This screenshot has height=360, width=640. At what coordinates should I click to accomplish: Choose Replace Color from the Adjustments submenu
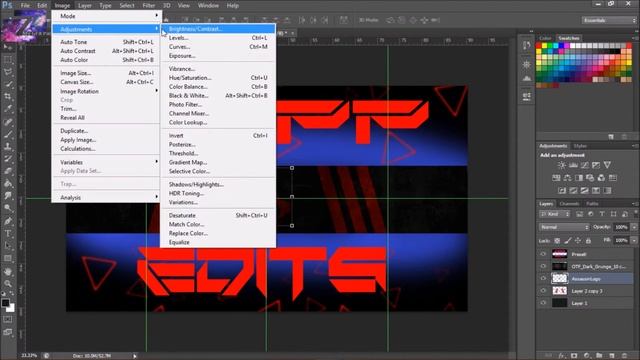pyautogui.click(x=218, y=233)
